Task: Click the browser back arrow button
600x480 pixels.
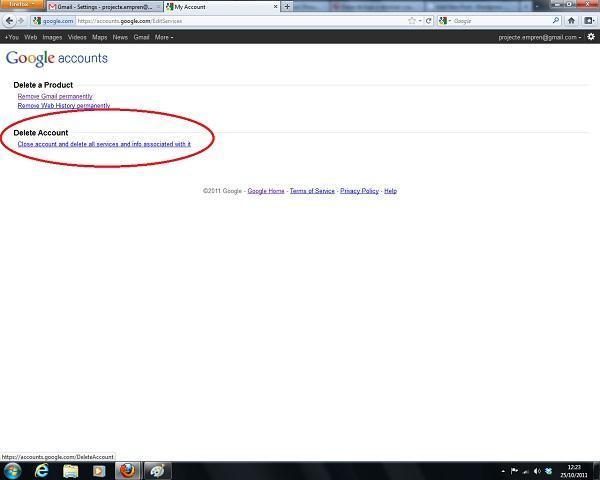Action: click(x=9, y=20)
